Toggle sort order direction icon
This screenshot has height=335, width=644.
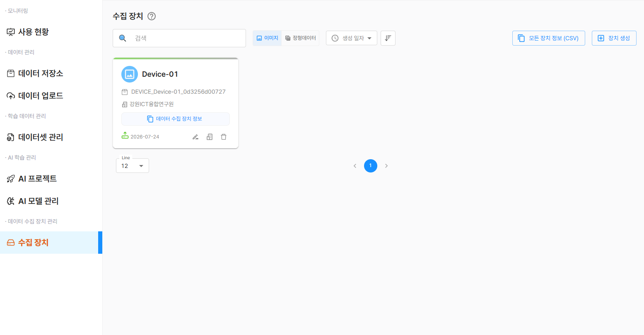click(388, 38)
